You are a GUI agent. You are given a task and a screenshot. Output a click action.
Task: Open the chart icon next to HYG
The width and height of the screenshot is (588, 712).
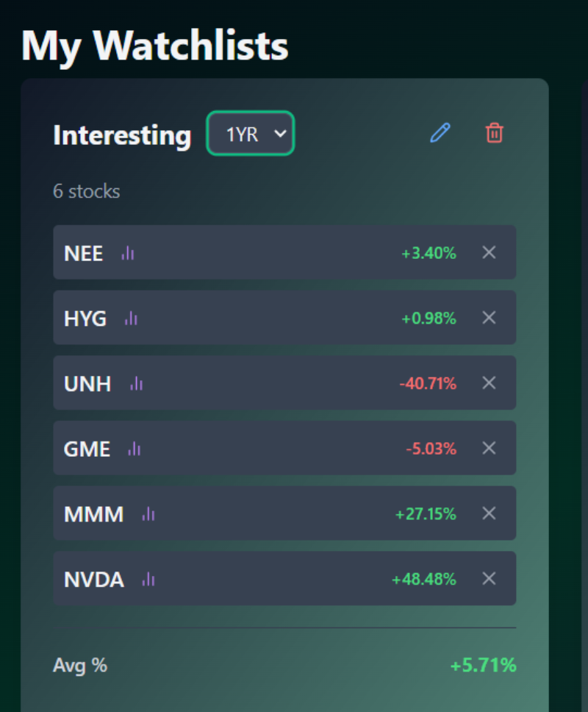pos(132,318)
